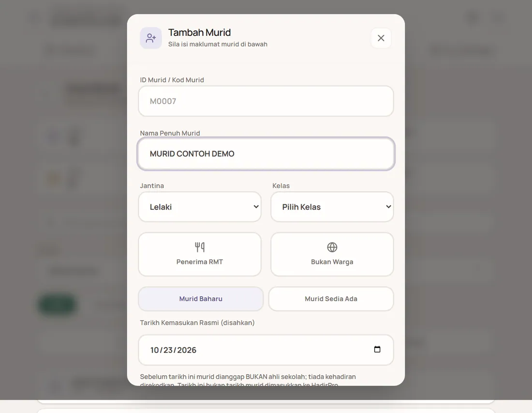
Task: Switch to the Murid Sedia Ada tab
Action: [331, 299]
